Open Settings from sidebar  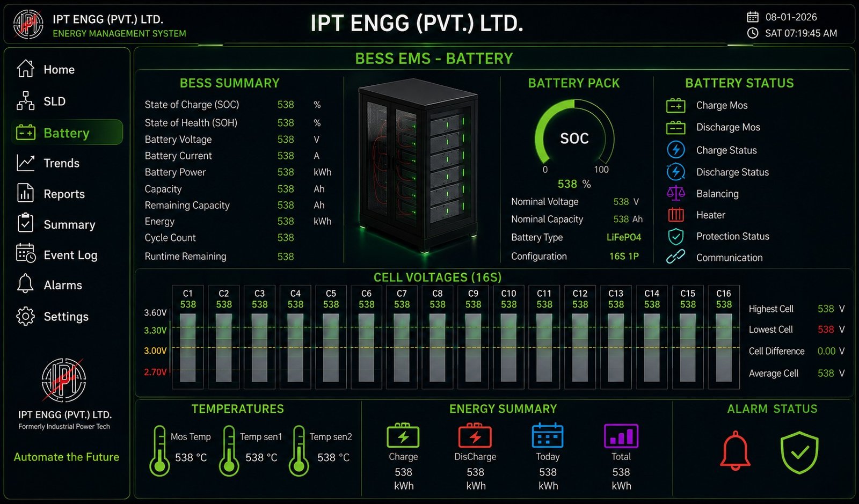coord(67,317)
